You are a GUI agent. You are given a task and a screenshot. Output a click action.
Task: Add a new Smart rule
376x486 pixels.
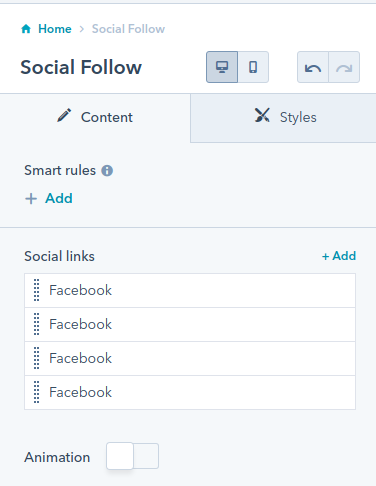(x=49, y=198)
